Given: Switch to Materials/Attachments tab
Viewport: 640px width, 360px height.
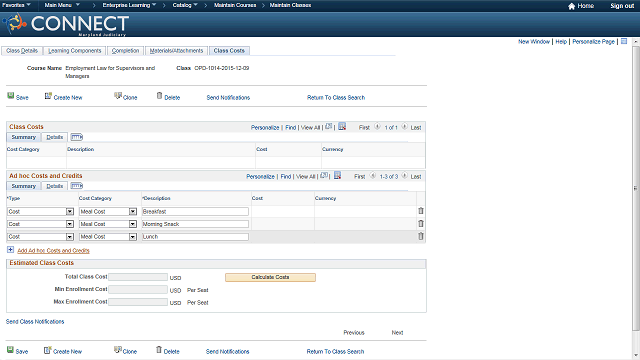Looking at the screenshot, I should pos(176,51).
